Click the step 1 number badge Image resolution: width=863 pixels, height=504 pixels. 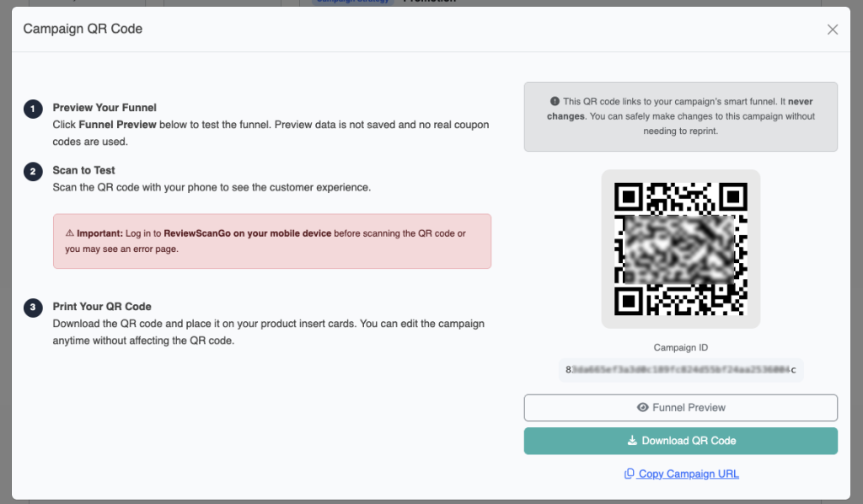(x=33, y=110)
